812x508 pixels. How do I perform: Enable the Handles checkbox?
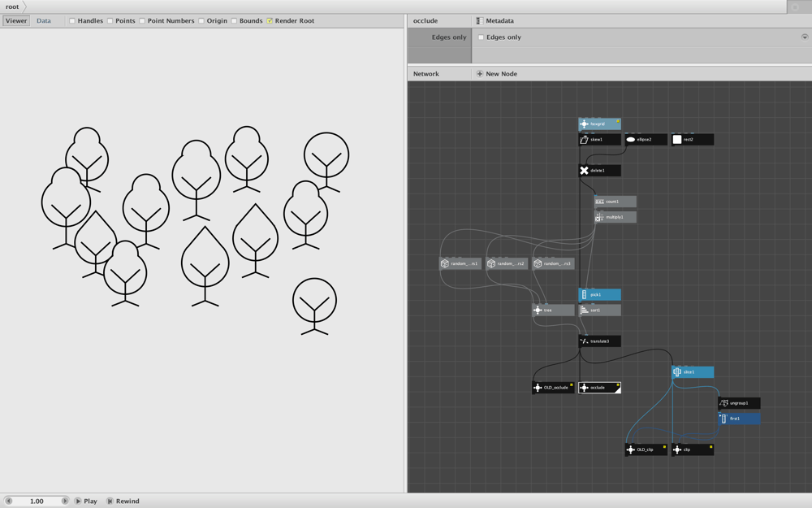72,21
